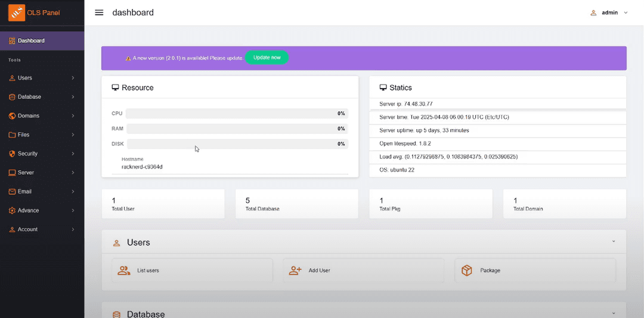644x318 pixels.
Task: Click the Security shield icon in sidebar
Action: pyautogui.click(x=12, y=154)
